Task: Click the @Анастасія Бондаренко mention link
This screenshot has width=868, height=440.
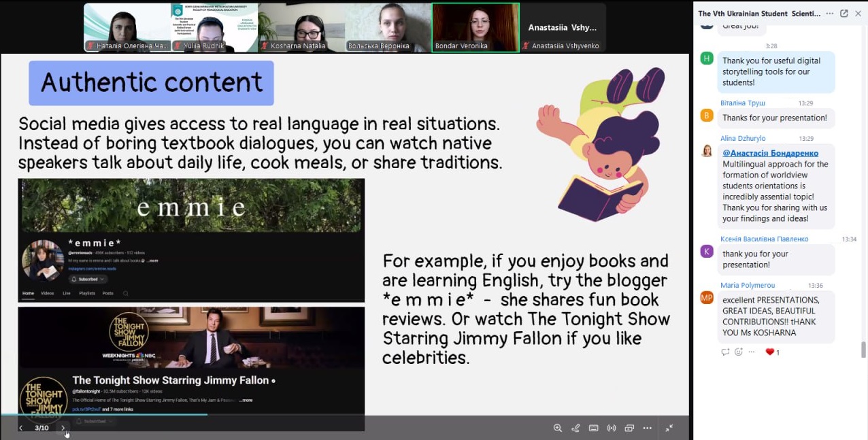Action: (770, 153)
